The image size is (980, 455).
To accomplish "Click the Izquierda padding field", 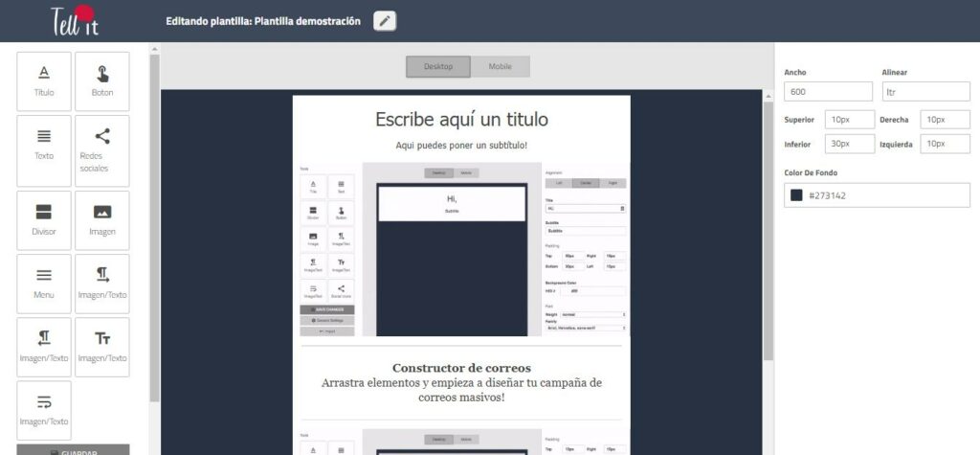I will [945, 144].
